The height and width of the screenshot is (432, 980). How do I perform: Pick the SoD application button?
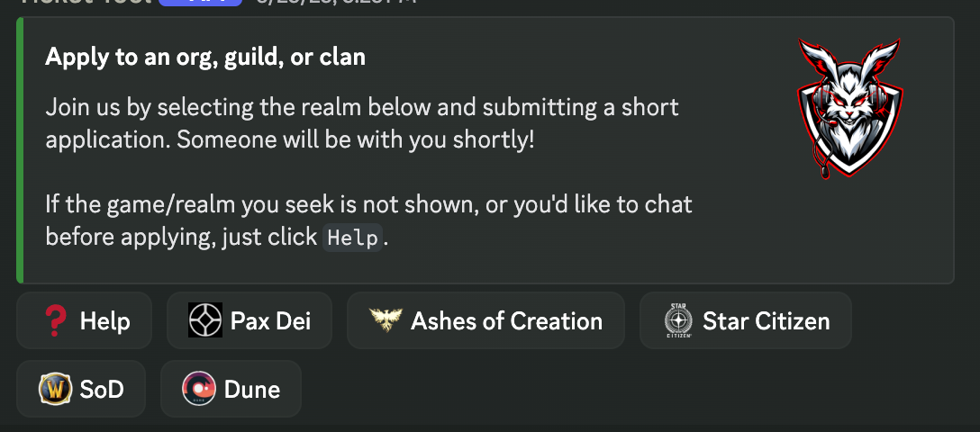[x=80, y=390]
